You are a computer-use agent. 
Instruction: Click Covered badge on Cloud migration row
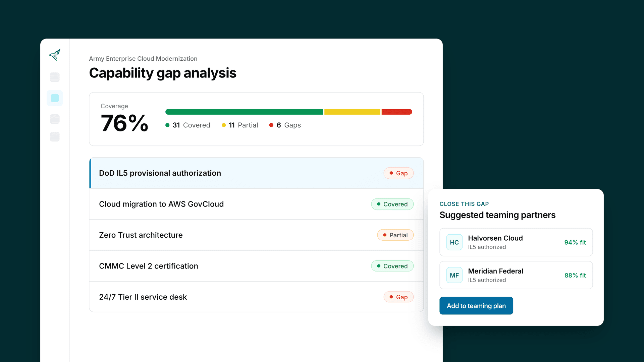(x=392, y=204)
